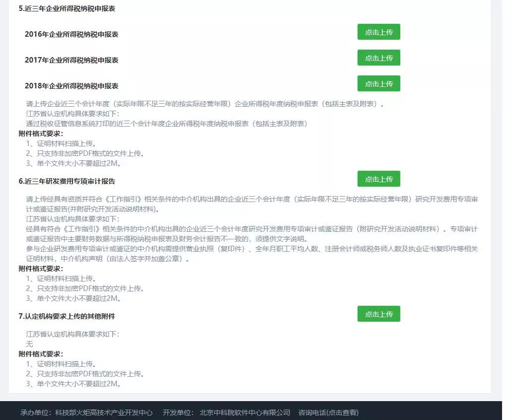The width and height of the screenshot is (512, 420).
Task: Upload the 2017年企业所得税纳税申报表 document
Action: pyautogui.click(x=379, y=58)
